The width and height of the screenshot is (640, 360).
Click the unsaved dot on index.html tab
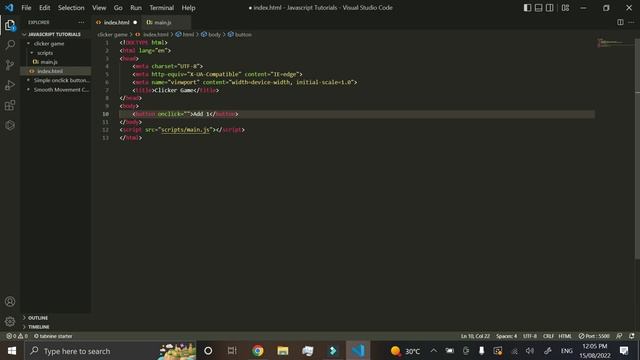tap(135, 22)
